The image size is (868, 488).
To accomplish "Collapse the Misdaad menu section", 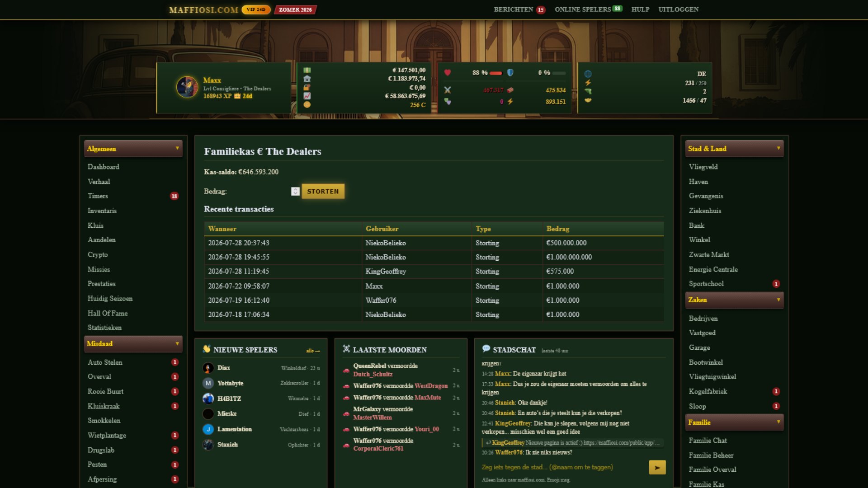I will coord(133,344).
